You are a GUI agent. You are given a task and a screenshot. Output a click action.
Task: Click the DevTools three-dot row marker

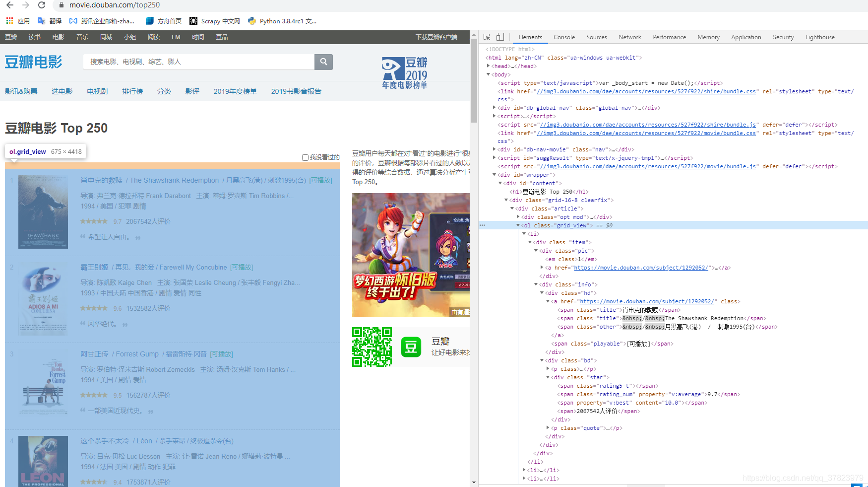point(482,225)
